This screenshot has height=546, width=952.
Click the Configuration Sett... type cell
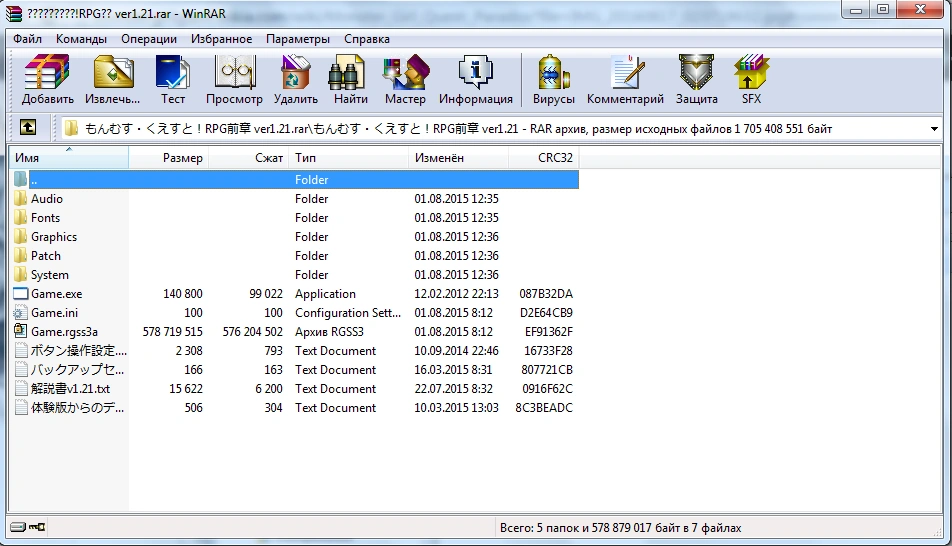pyautogui.click(x=348, y=312)
